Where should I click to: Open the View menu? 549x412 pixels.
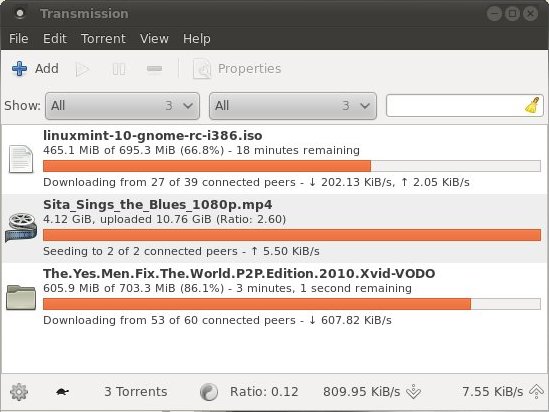[154, 39]
